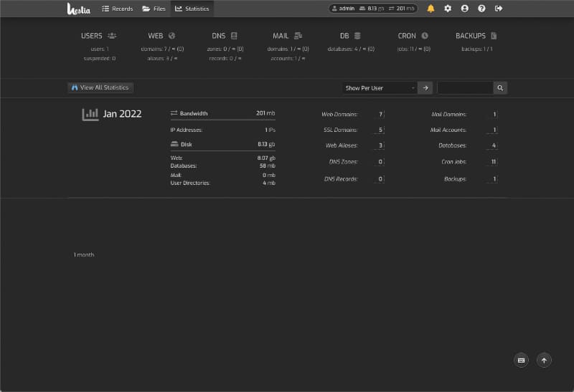Focus the search input field

click(x=465, y=88)
